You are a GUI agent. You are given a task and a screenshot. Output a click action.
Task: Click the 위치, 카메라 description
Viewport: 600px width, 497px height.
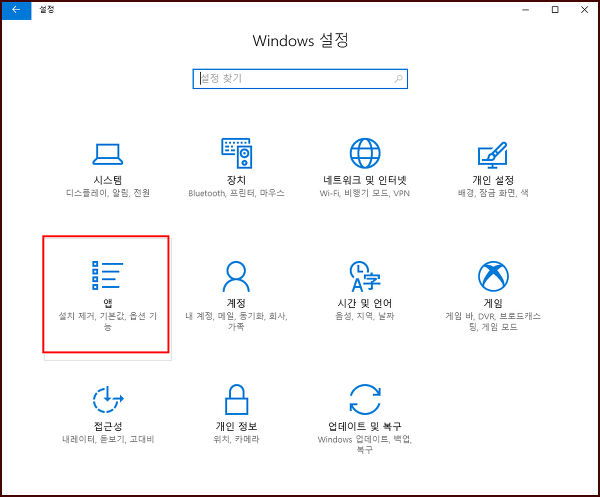pos(236,439)
